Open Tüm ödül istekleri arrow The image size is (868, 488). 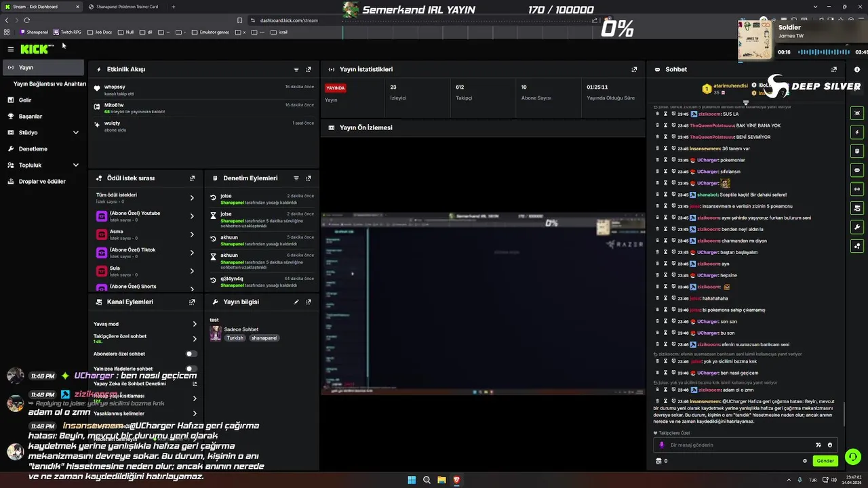click(192, 198)
